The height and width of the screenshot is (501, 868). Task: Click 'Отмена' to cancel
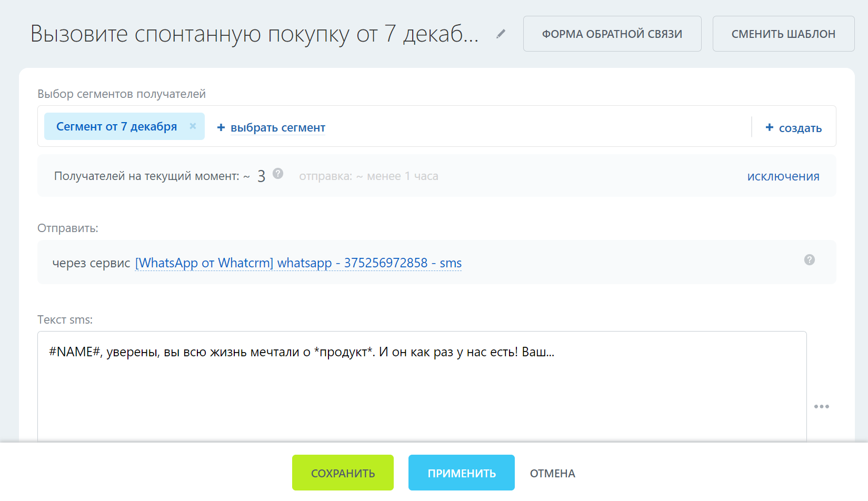tap(553, 473)
